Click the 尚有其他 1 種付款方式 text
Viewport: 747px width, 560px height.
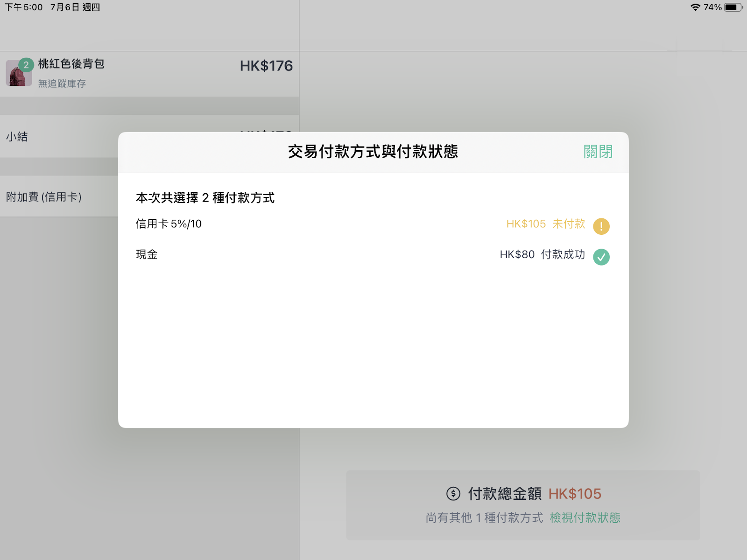click(485, 518)
